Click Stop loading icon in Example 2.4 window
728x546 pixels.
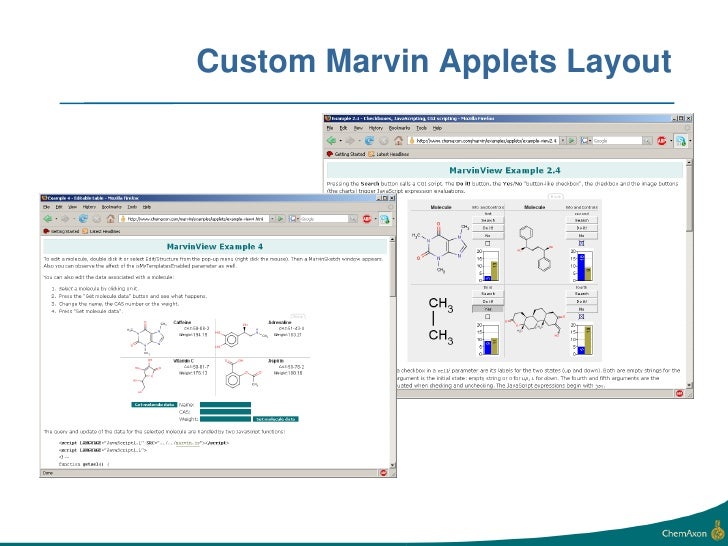[384, 140]
